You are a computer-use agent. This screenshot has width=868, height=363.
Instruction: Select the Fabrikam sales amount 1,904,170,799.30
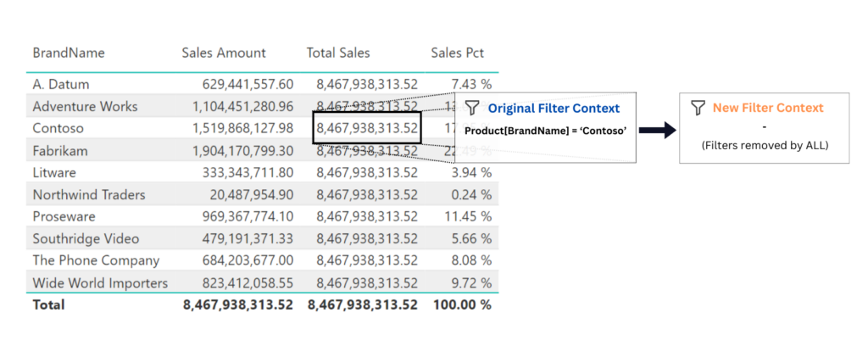click(x=243, y=151)
